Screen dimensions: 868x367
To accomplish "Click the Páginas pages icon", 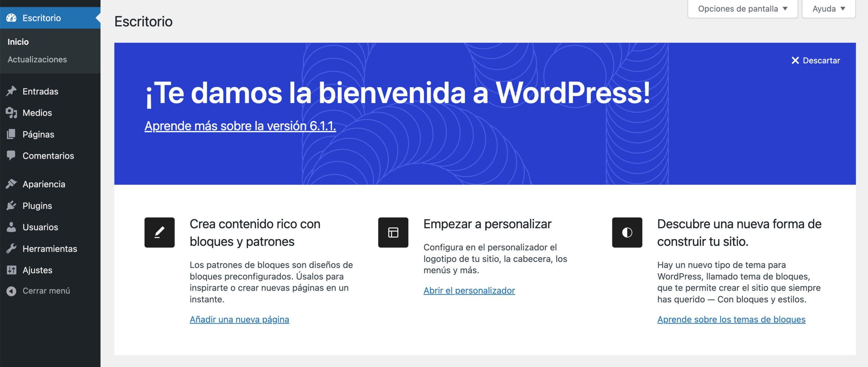I will click(x=11, y=134).
